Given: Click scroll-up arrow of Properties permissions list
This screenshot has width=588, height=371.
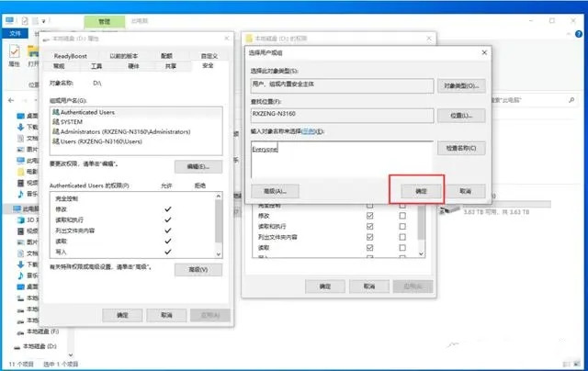Looking at the screenshot, I should click(x=219, y=196).
